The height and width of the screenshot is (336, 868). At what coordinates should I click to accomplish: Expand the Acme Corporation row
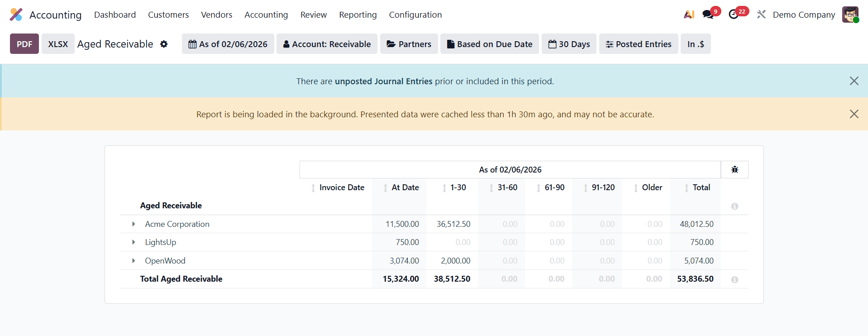click(x=134, y=224)
